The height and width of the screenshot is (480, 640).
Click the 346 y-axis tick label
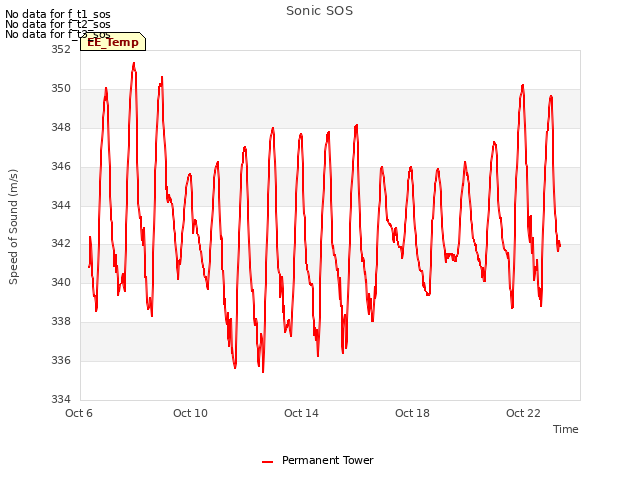[x=60, y=166]
